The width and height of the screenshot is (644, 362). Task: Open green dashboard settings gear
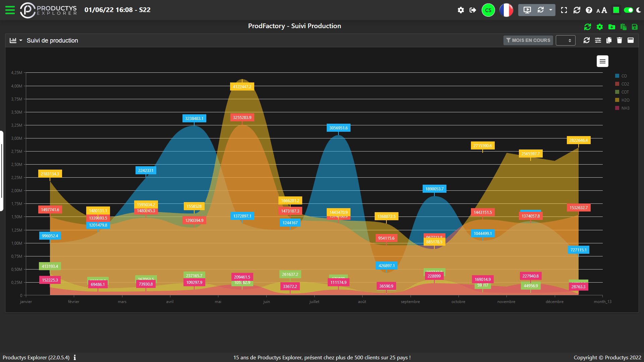[x=600, y=27]
